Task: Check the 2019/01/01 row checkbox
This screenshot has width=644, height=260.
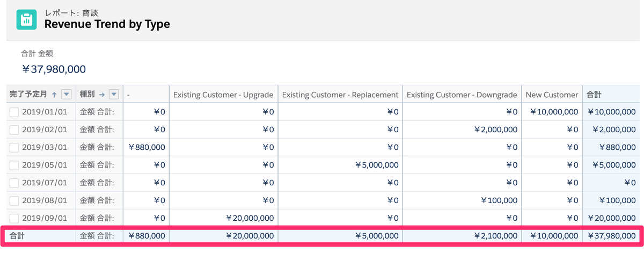Action: (14, 112)
